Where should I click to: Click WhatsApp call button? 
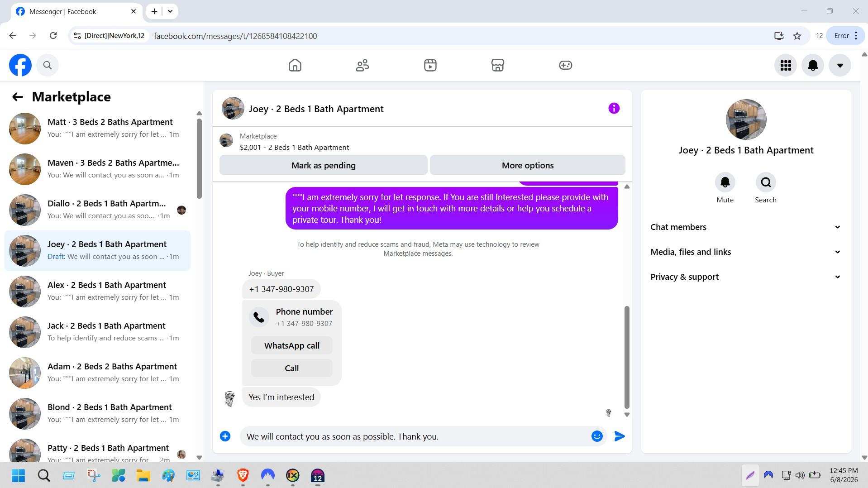tap(292, 345)
